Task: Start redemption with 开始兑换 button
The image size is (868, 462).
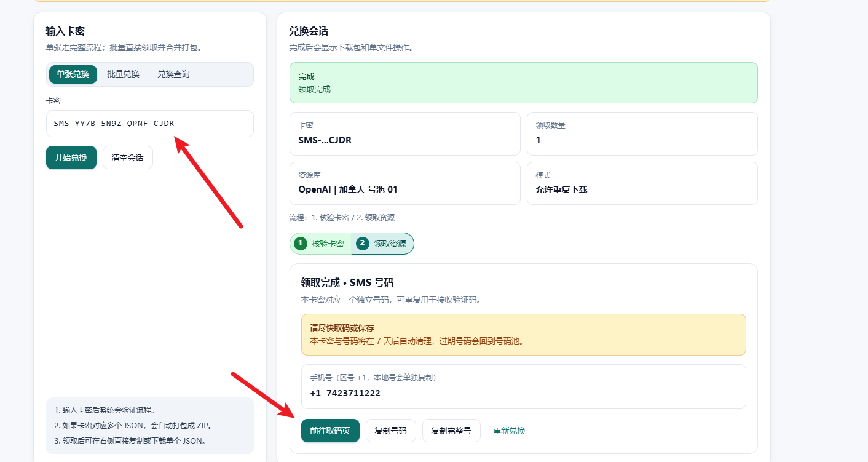Action: point(71,157)
